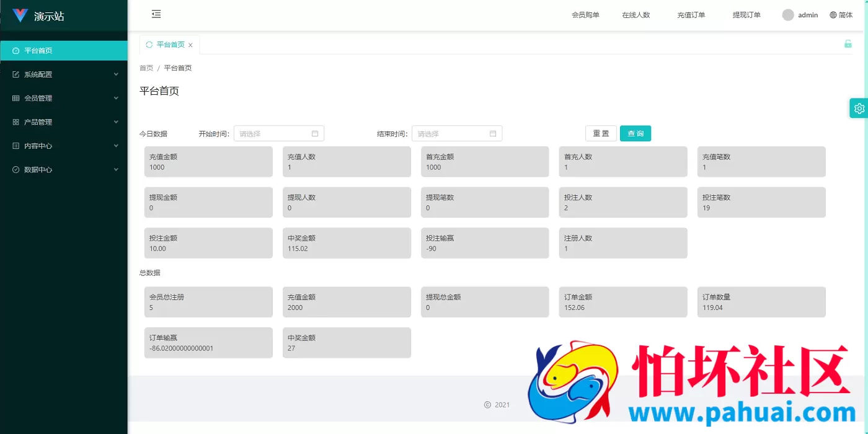Screen dimensions: 868x434
Task: Click the 充值笔数 card
Action: (x=761, y=162)
